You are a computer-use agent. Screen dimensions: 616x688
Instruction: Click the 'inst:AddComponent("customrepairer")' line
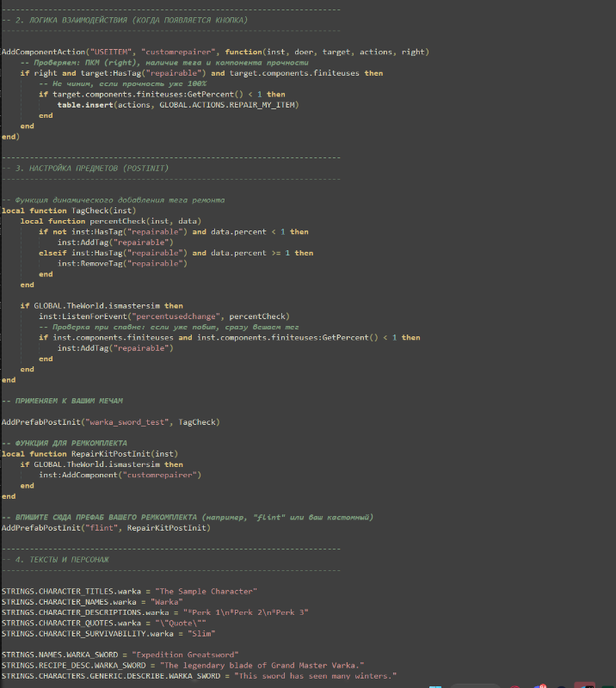[120, 475]
